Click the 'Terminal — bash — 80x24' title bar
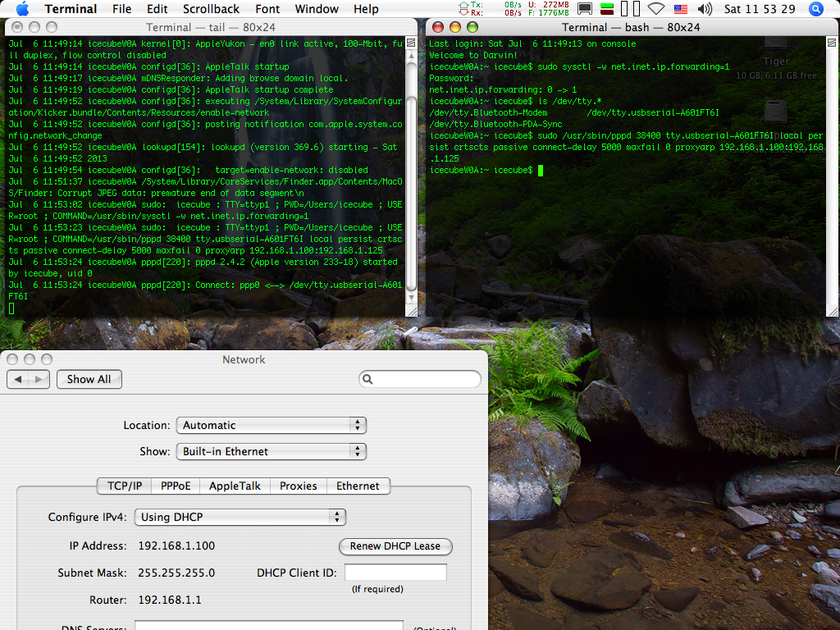Viewport: 840px width, 630px height. point(631,27)
